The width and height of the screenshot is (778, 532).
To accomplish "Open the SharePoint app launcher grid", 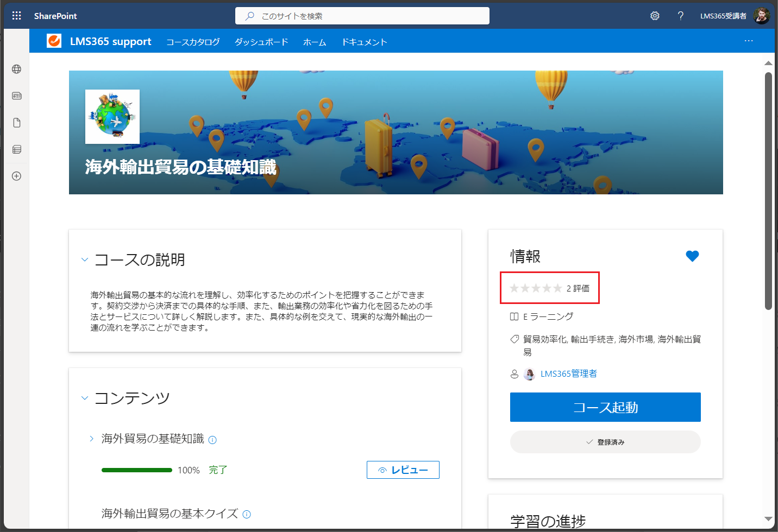I will [x=17, y=16].
